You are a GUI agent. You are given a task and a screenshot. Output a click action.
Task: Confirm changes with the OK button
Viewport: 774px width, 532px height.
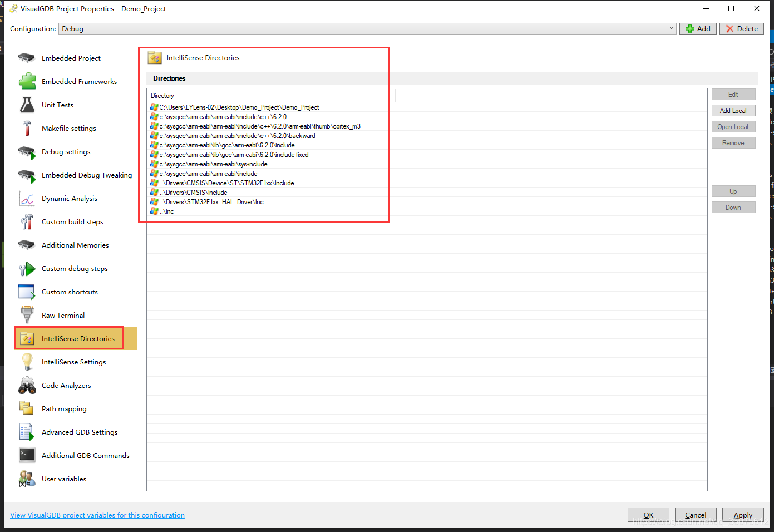[x=649, y=515]
